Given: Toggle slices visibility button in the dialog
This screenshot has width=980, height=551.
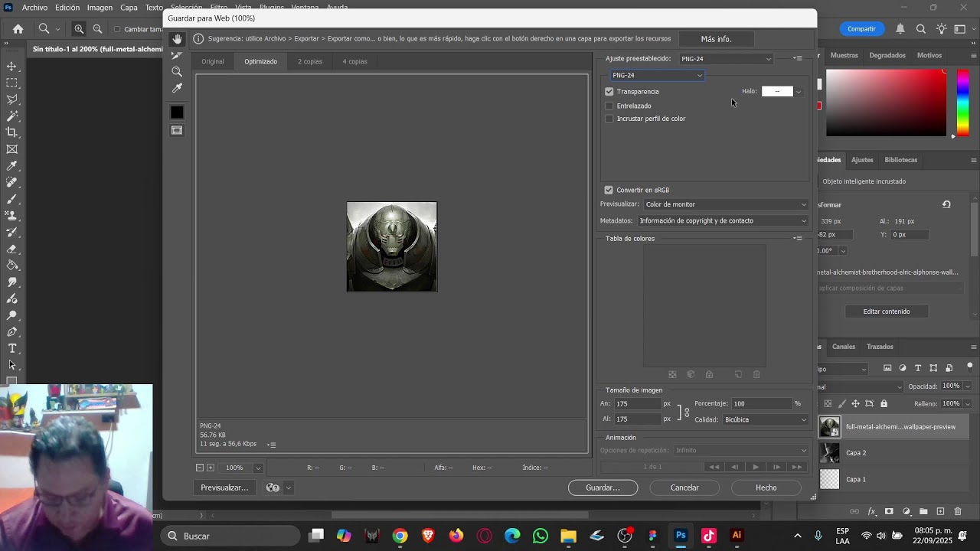Looking at the screenshot, I should click(x=177, y=131).
